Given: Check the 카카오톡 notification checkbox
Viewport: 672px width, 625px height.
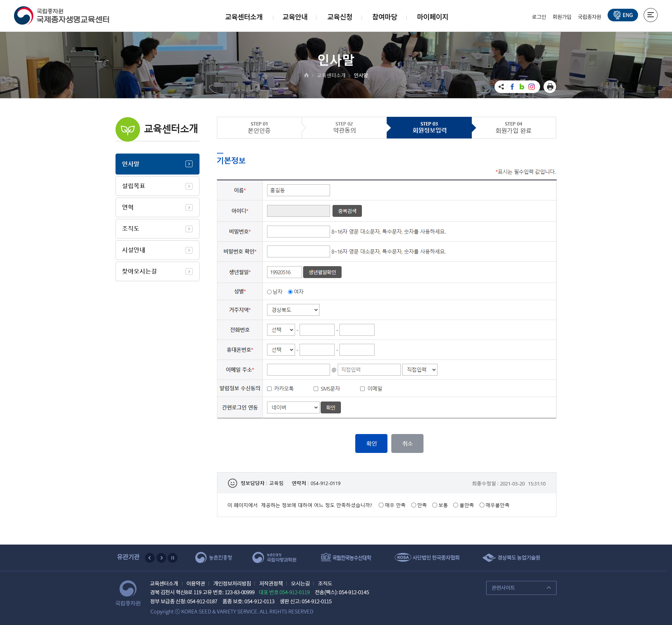Looking at the screenshot, I should pyautogui.click(x=269, y=389).
